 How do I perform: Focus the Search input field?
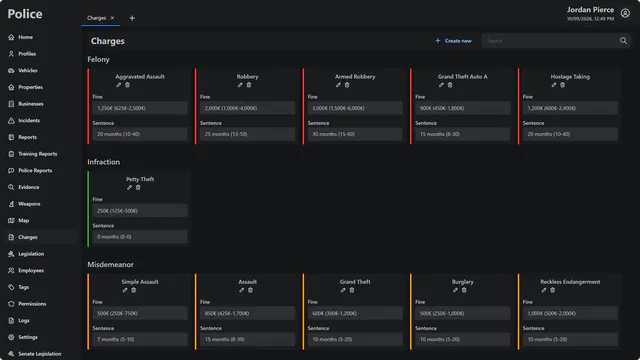(x=551, y=41)
